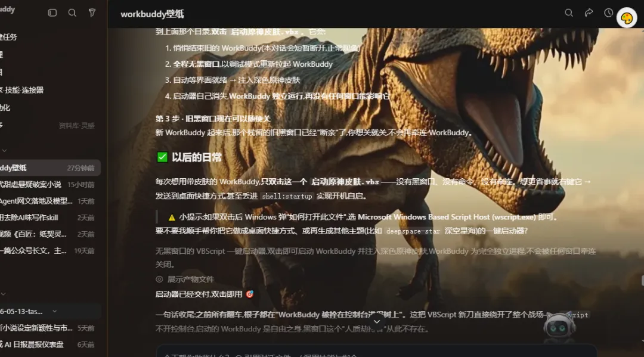Jump to bottom with down chevron
Image resolution: width=644 pixels, height=357 pixels.
(377, 322)
